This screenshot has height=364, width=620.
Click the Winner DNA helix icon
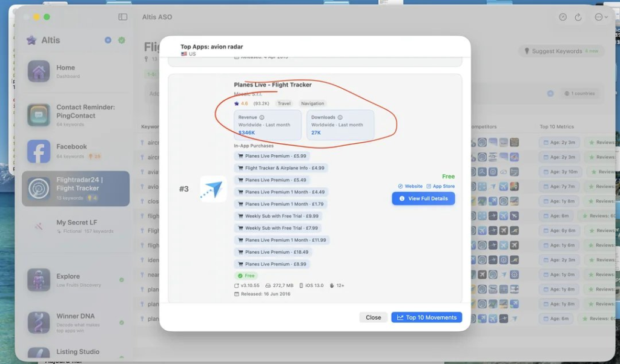[39, 322]
